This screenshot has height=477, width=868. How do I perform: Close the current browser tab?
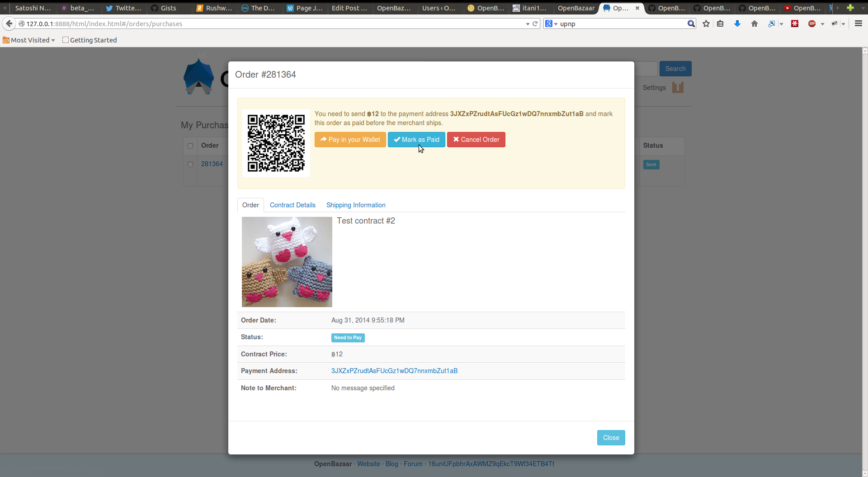pyautogui.click(x=637, y=8)
